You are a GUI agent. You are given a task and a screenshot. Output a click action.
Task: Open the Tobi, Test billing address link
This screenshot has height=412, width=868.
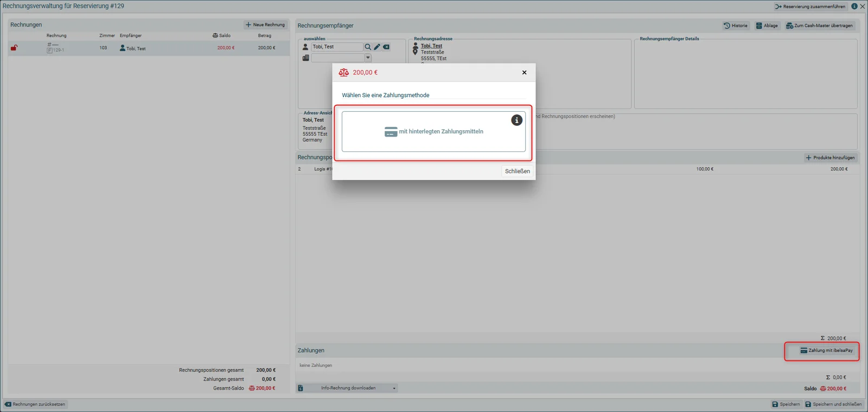click(431, 46)
